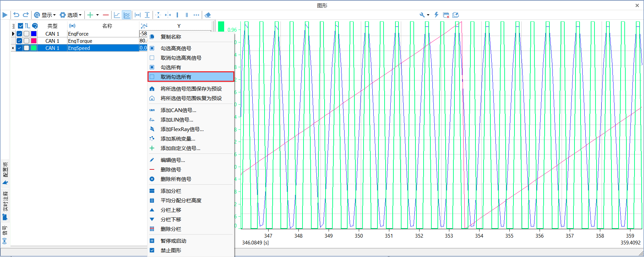Click the horizontal fit-width icon
This screenshot has width=644, height=257.
pos(138,15)
